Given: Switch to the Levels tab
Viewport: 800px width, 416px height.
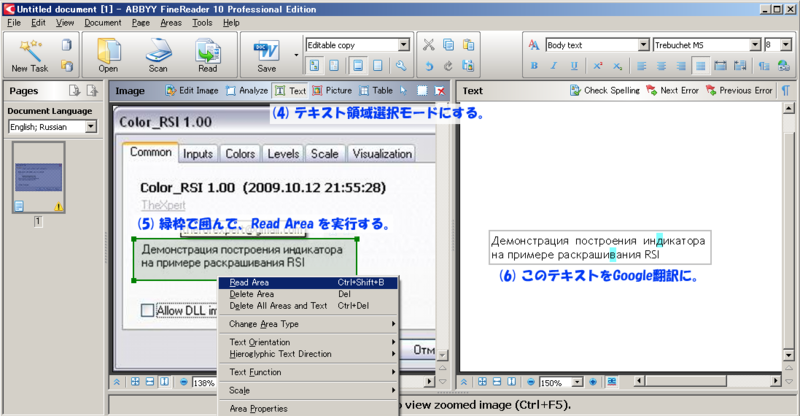Looking at the screenshot, I should (x=283, y=154).
